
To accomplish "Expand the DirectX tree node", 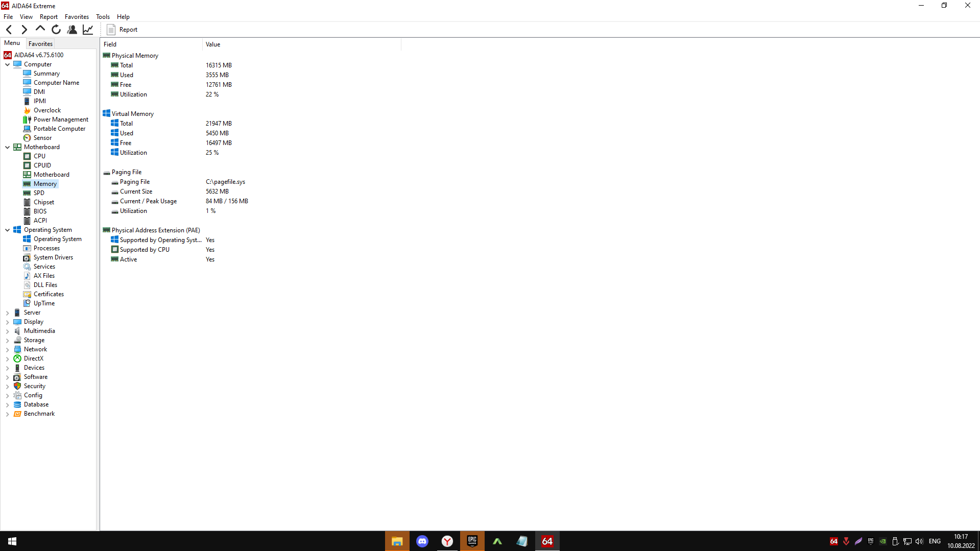I will point(8,358).
